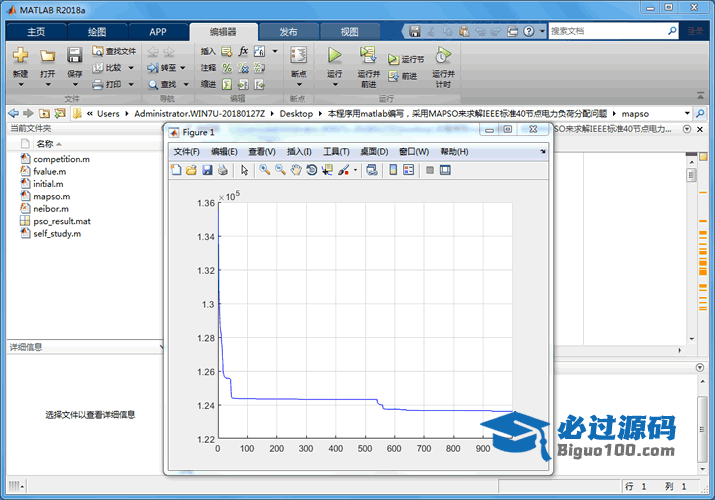The height and width of the screenshot is (500, 715).
Task: Click the Figure hide plot tools icon
Action: pos(430,170)
